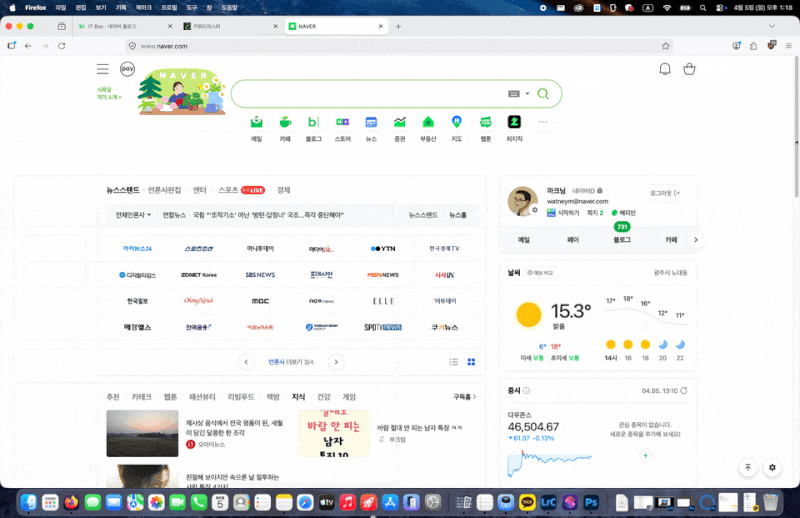
Task: Open the Naver Pay icon
Action: click(x=128, y=68)
